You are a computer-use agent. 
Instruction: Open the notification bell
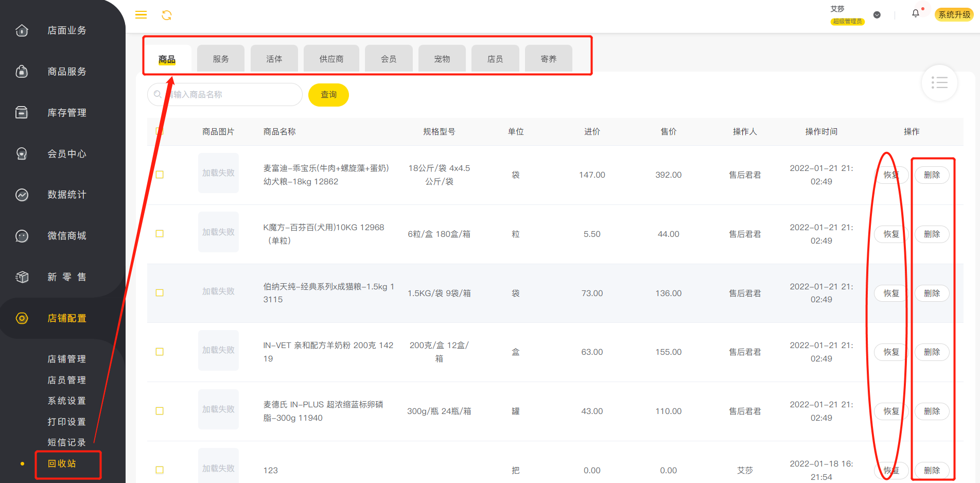coord(916,14)
